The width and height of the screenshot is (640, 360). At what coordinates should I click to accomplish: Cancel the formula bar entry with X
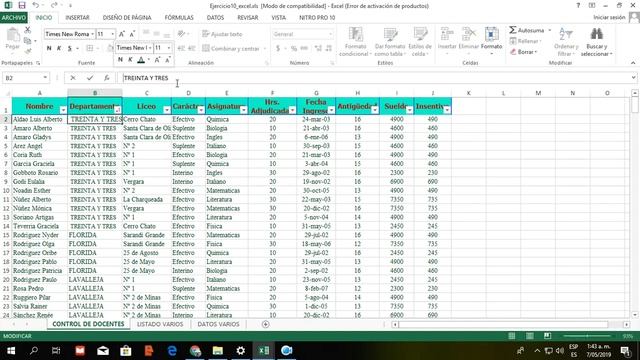tap(73, 78)
